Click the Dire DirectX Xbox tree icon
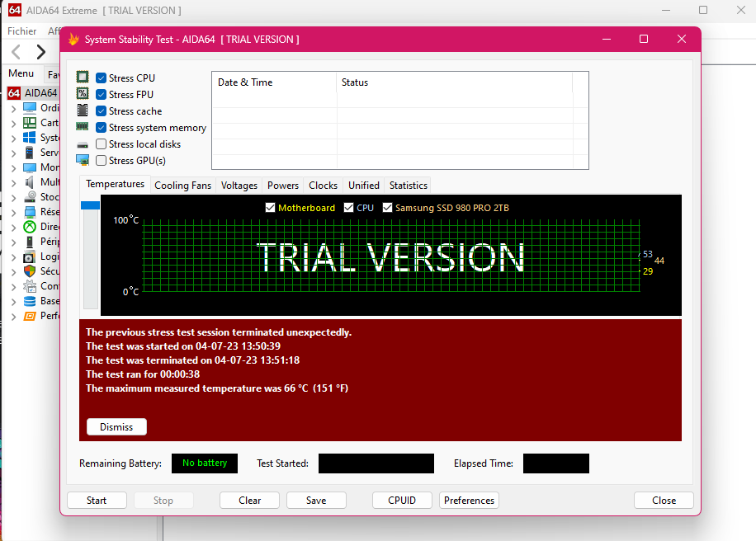 click(30, 227)
